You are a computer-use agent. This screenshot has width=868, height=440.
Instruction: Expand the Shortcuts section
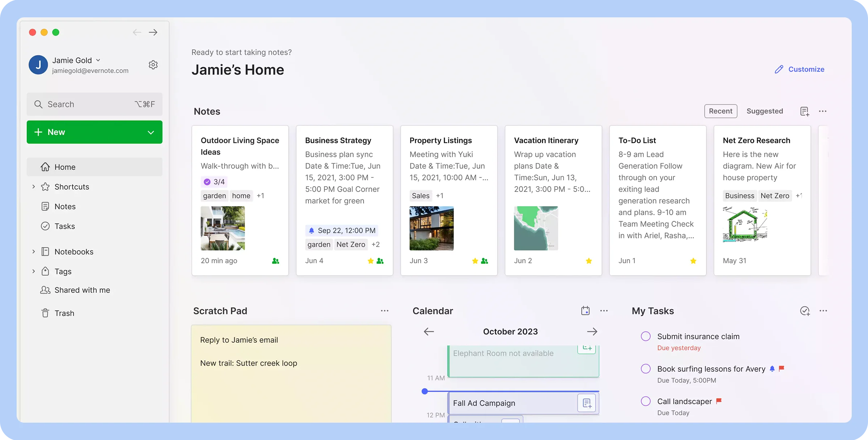tap(34, 187)
